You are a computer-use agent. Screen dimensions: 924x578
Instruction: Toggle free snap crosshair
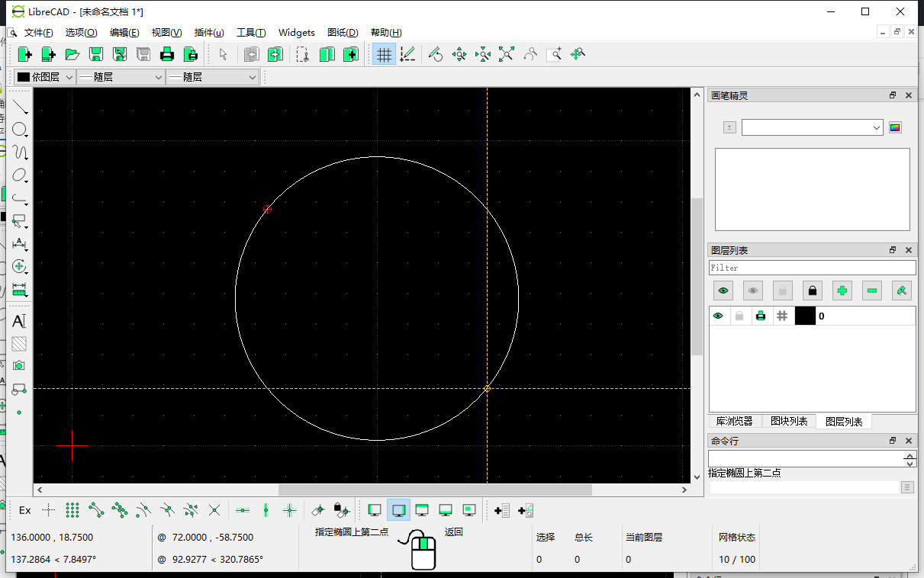tap(49, 510)
